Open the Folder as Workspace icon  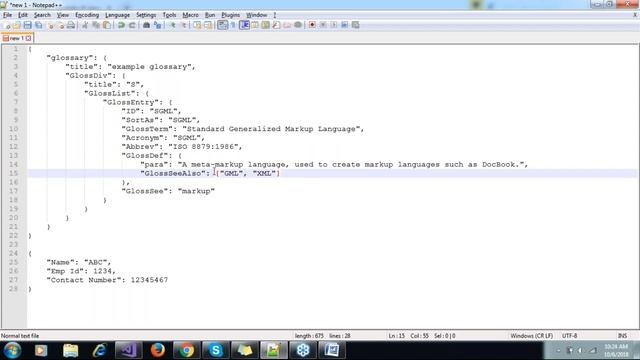click(287, 25)
